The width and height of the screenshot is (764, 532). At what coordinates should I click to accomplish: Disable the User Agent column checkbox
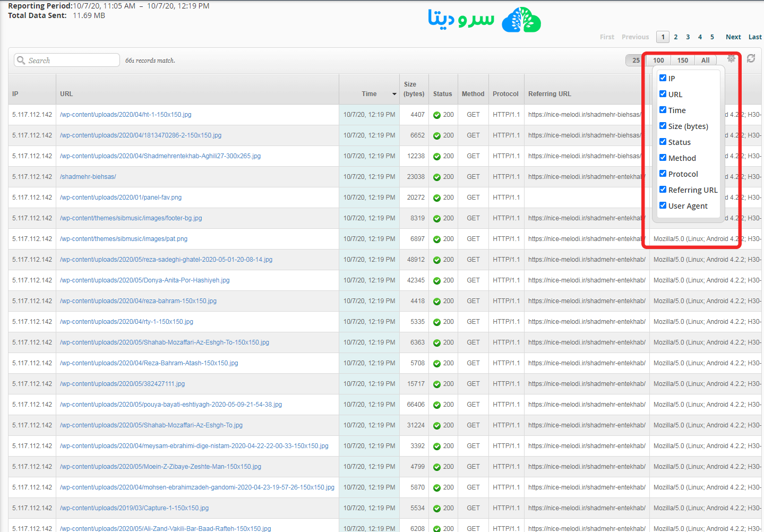[663, 205]
